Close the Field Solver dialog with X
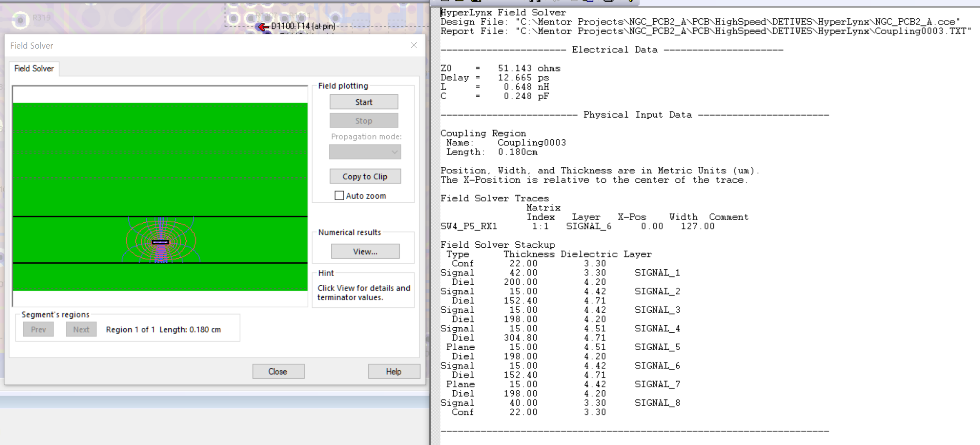The height and width of the screenshot is (445, 980). (414, 45)
